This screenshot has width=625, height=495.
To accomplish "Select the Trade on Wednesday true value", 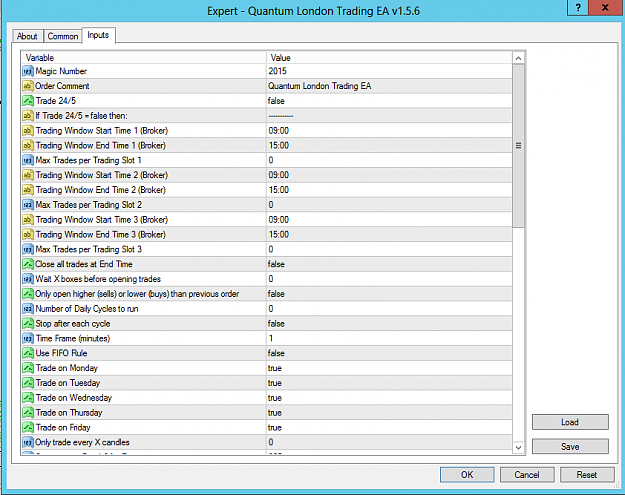I will (275, 398).
